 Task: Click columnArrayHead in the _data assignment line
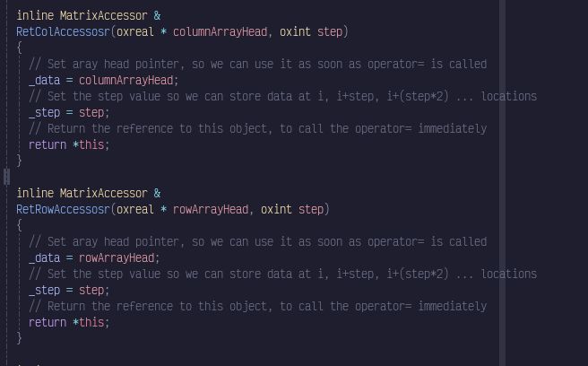[126, 81]
